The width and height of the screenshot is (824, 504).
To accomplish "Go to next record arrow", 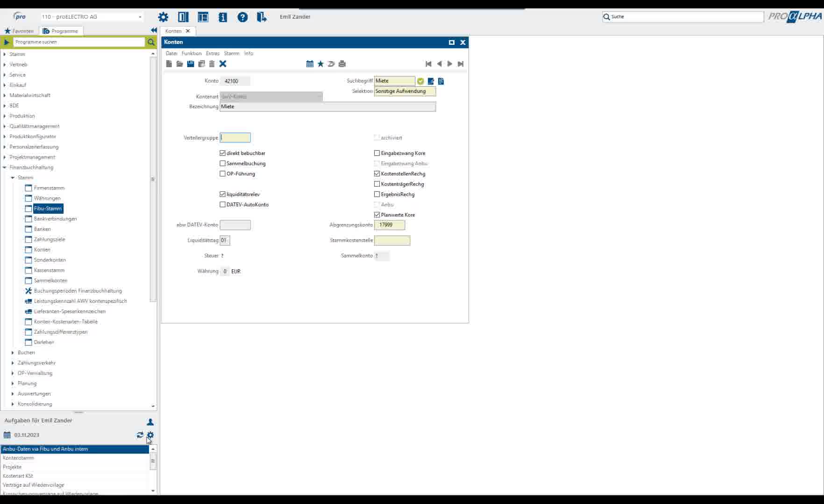I will tap(450, 64).
